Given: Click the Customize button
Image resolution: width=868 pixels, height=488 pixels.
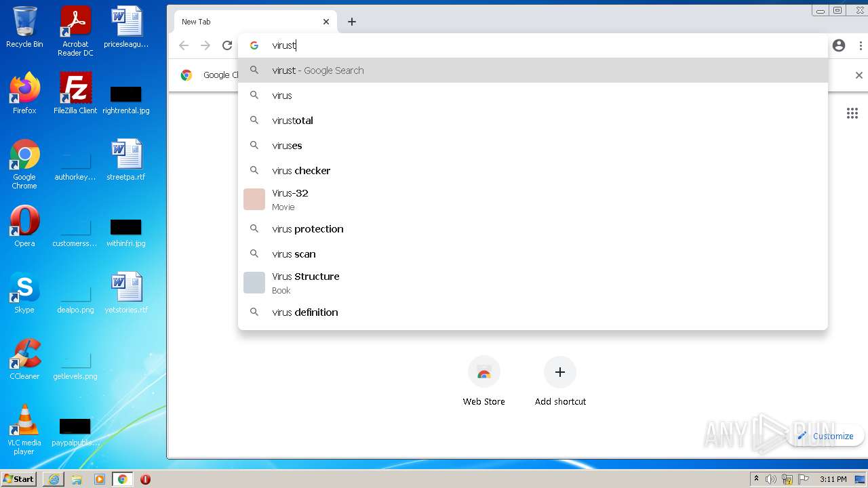Looking at the screenshot, I should 825,436.
